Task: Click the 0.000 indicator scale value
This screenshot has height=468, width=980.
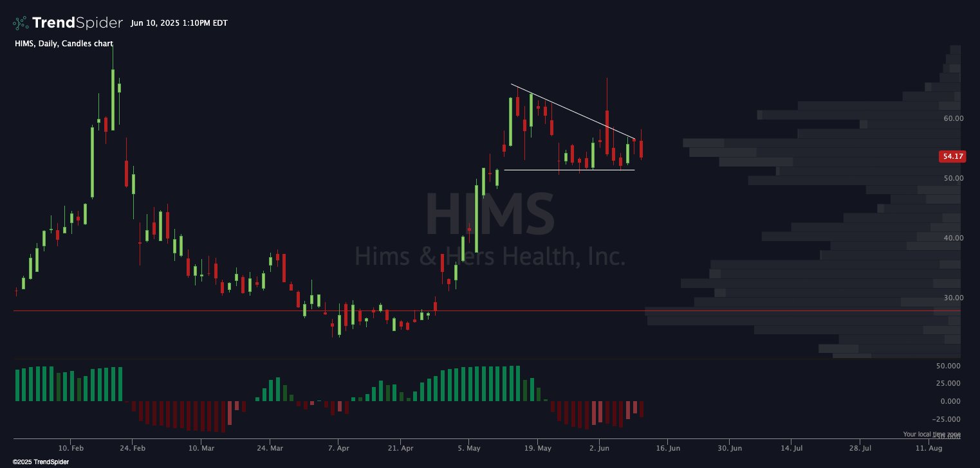Action: coord(951,401)
